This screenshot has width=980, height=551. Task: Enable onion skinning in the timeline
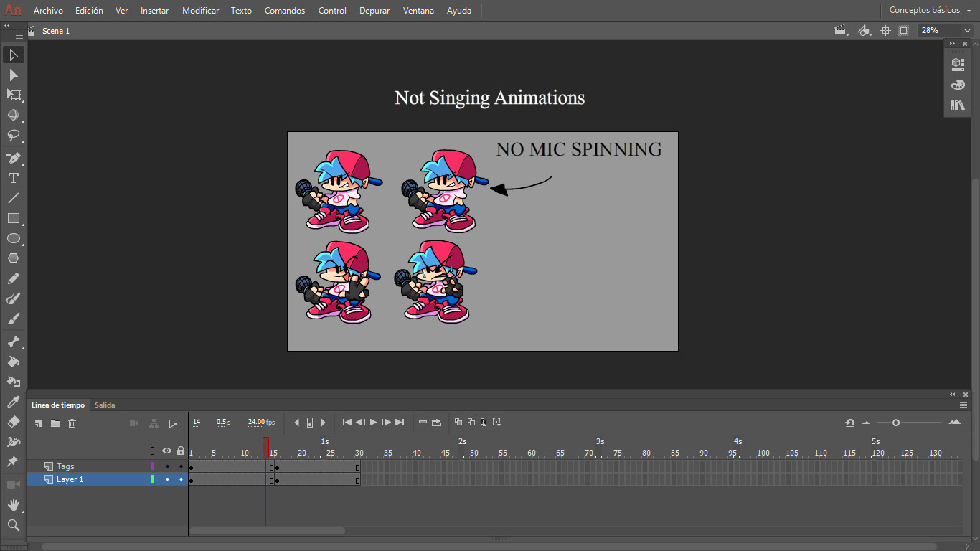click(x=458, y=423)
